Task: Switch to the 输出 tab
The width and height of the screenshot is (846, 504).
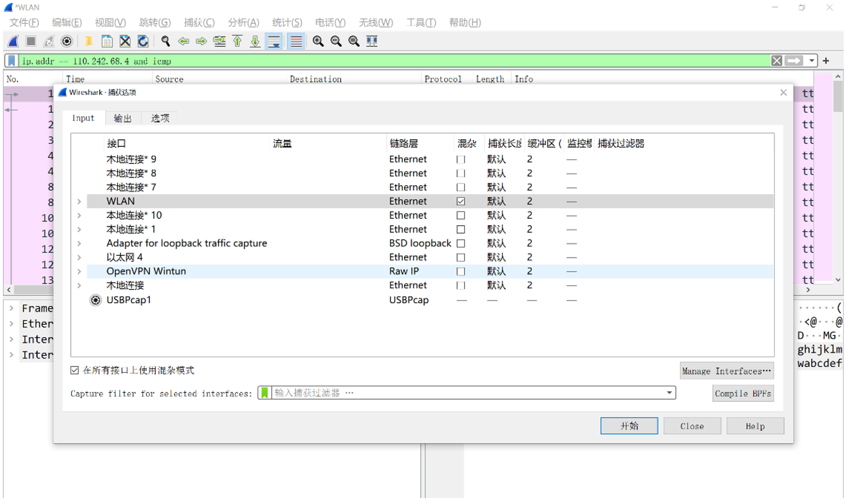Action: [x=123, y=118]
